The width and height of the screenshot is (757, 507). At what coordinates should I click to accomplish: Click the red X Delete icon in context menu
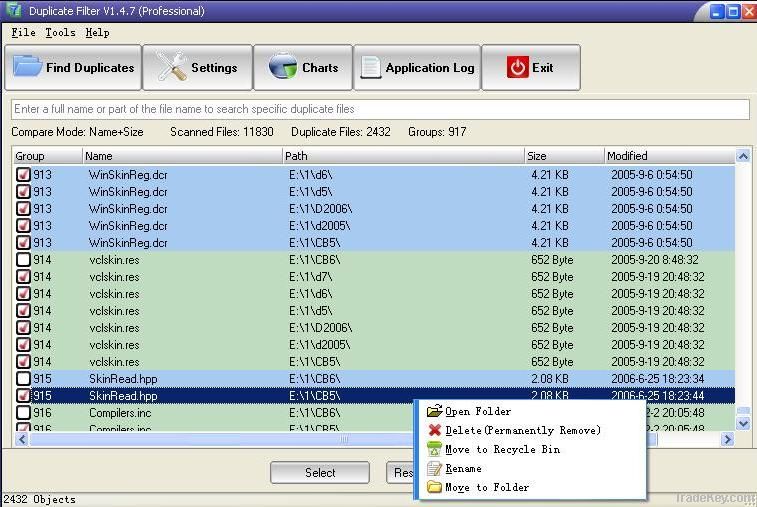coord(435,430)
